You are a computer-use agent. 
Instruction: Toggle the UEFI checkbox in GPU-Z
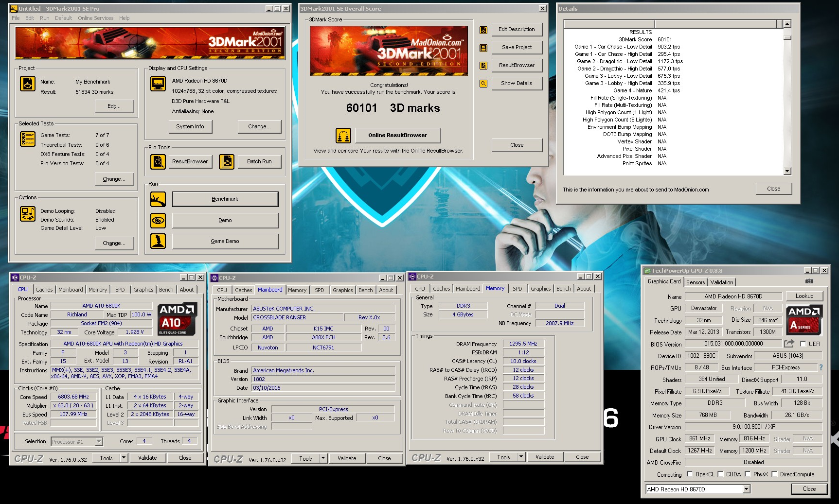803,344
